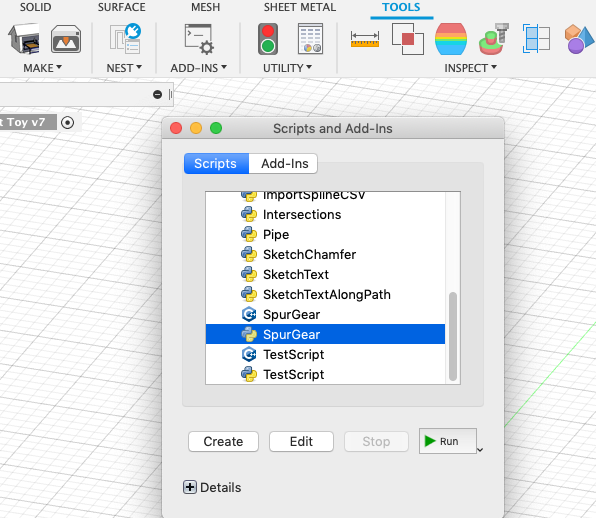Image resolution: width=596 pixels, height=518 pixels.
Task: Switch to the SOLID tab
Action: click(35, 7)
